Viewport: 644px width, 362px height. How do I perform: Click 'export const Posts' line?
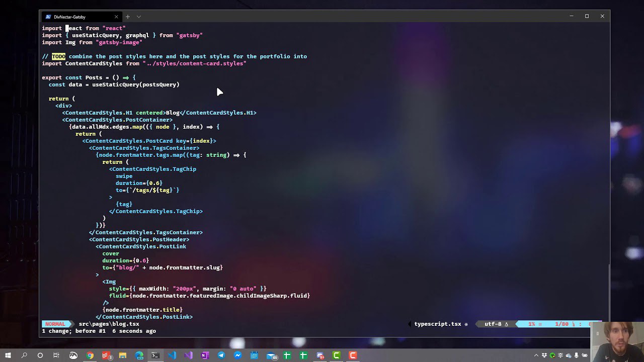(x=89, y=77)
